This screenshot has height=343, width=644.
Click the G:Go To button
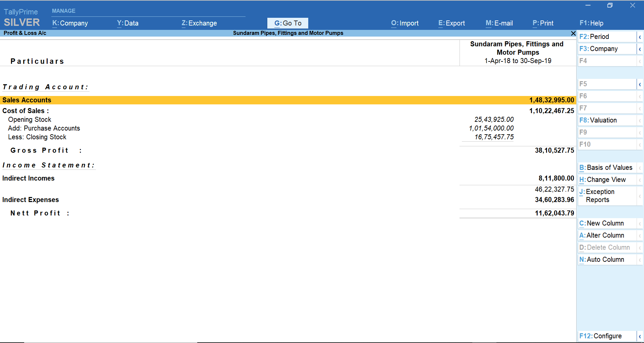pos(288,23)
